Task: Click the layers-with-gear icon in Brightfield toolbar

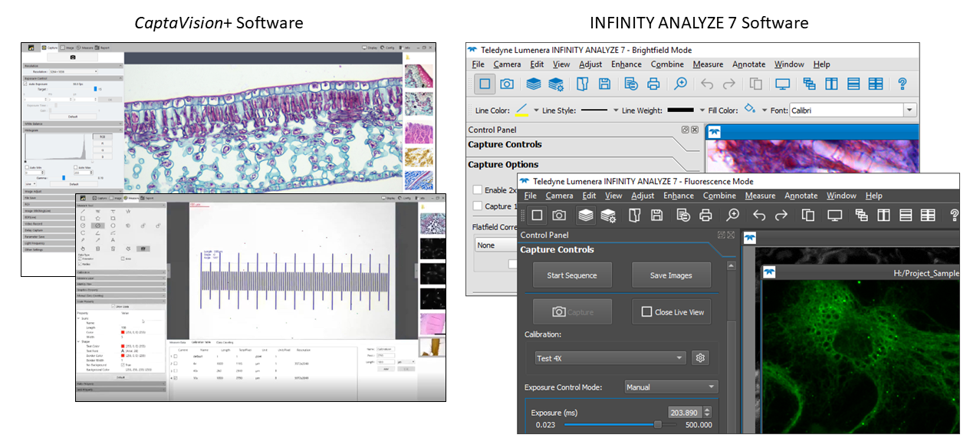Action: coord(556,84)
